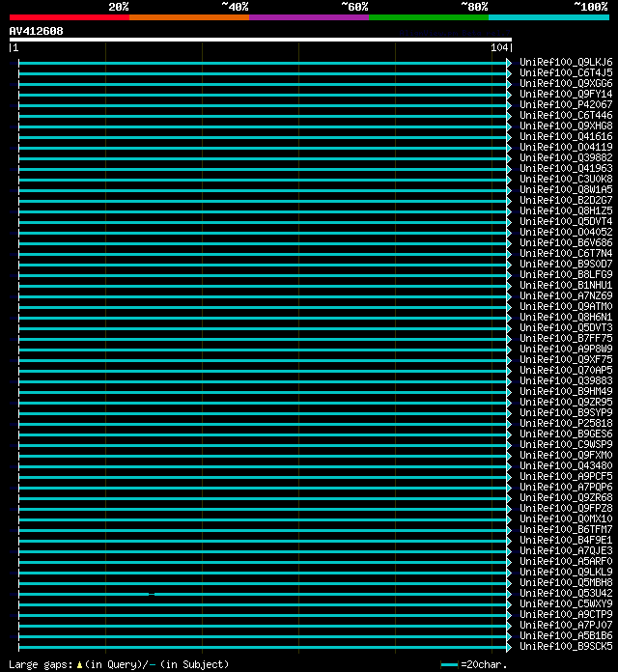Click the UniRef100_Q8H6N1 label

pyautogui.click(x=566, y=317)
